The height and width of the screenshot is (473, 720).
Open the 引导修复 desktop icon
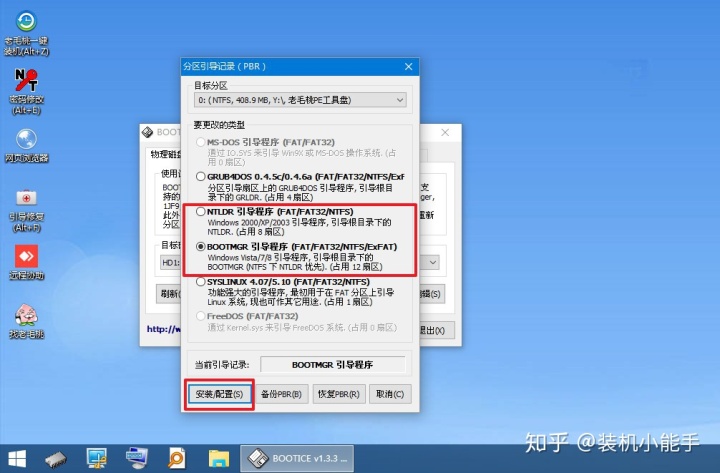(x=26, y=209)
